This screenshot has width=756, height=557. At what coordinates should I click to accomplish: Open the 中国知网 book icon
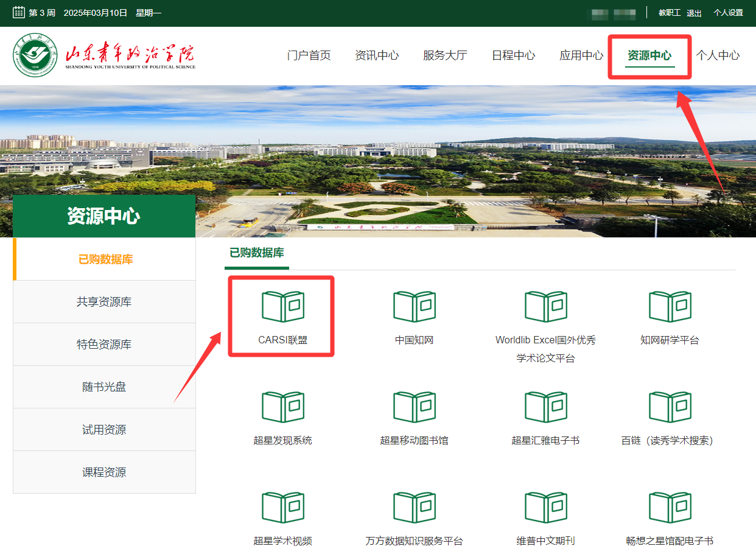point(414,306)
